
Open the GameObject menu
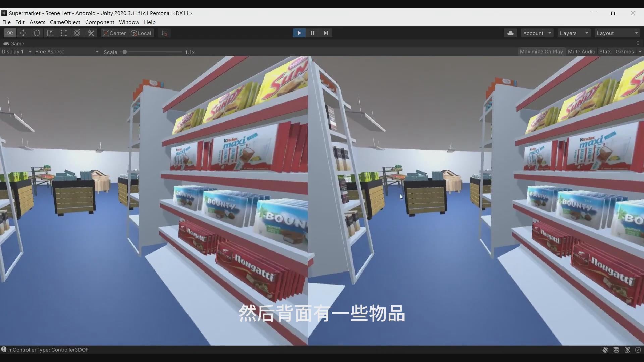(65, 22)
